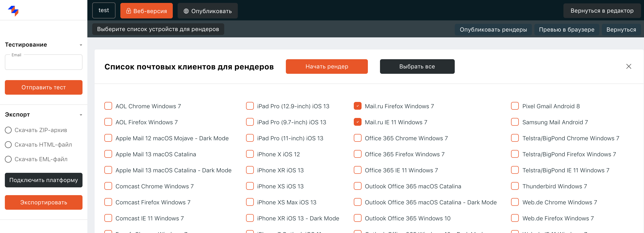Check iPad Pro (12.9-inch) iOS 13
The height and width of the screenshot is (233, 644).
point(250,106)
